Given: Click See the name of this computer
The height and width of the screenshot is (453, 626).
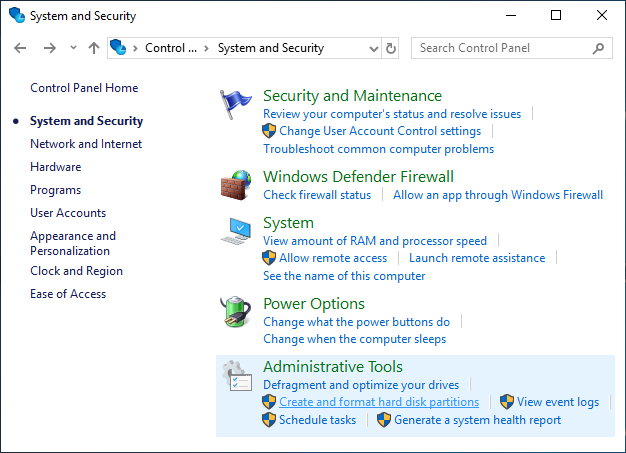Looking at the screenshot, I should (x=344, y=276).
